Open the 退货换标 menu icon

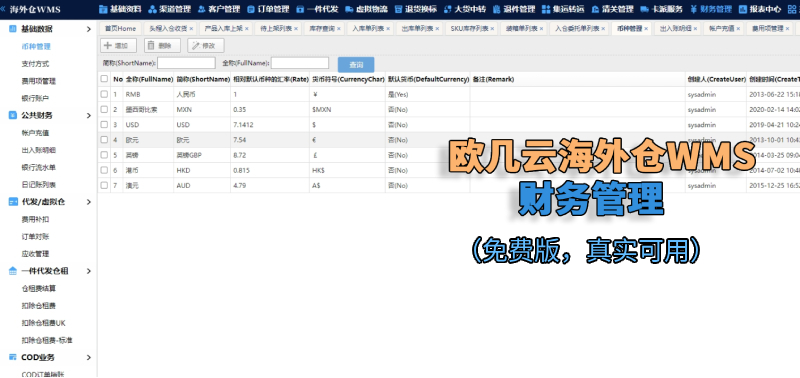(399, 9)
